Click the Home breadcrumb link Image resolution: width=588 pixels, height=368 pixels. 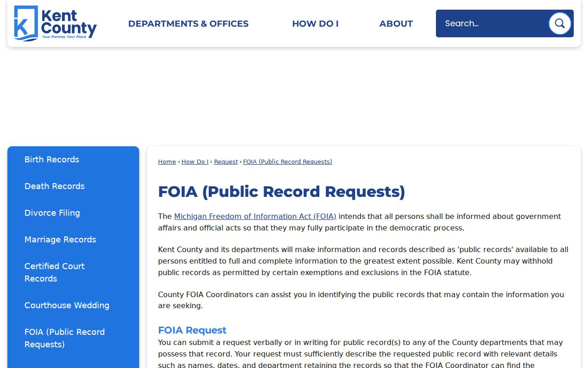coord(167,161)
